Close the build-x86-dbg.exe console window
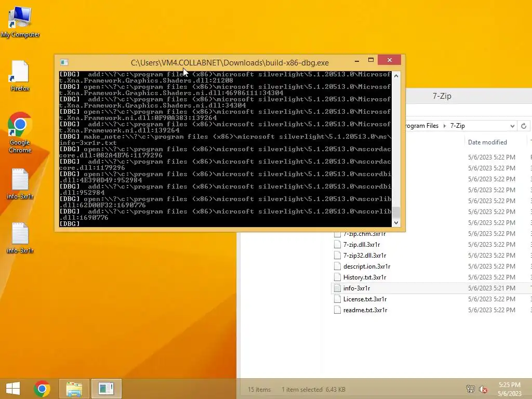The width and height of the screenshot is (532, 399). tap(390, 60)
